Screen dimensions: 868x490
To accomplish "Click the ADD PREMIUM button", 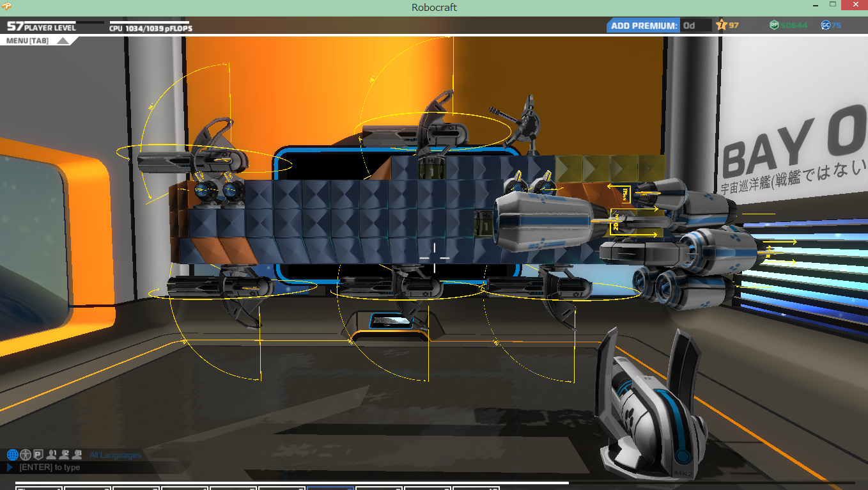I will click(x=644, y=26).
